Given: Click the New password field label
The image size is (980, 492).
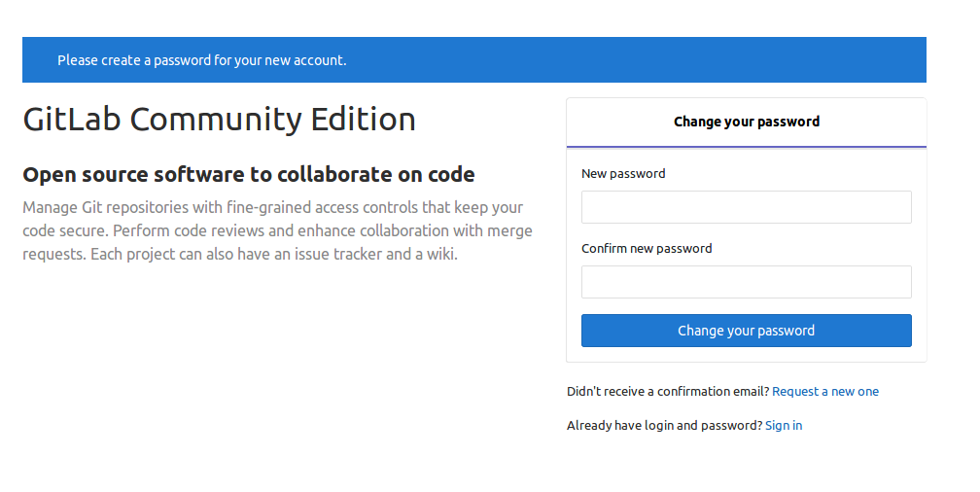Looking at the screenshot, I should coord(623,174).
